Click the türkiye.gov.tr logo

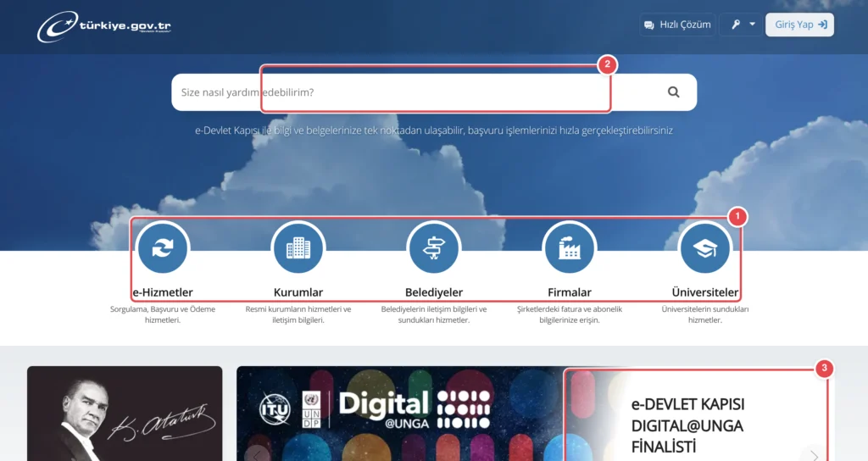click(x=104, y=26)
